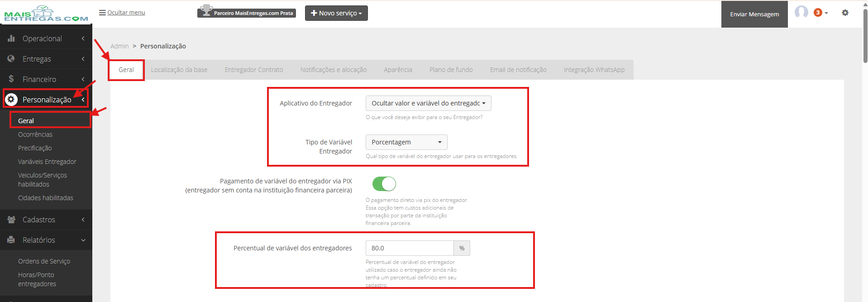The height and width of the screenshot is (302, 868).
Task: Collapse the Relatórios sidebar section
Action: point(46,240)
